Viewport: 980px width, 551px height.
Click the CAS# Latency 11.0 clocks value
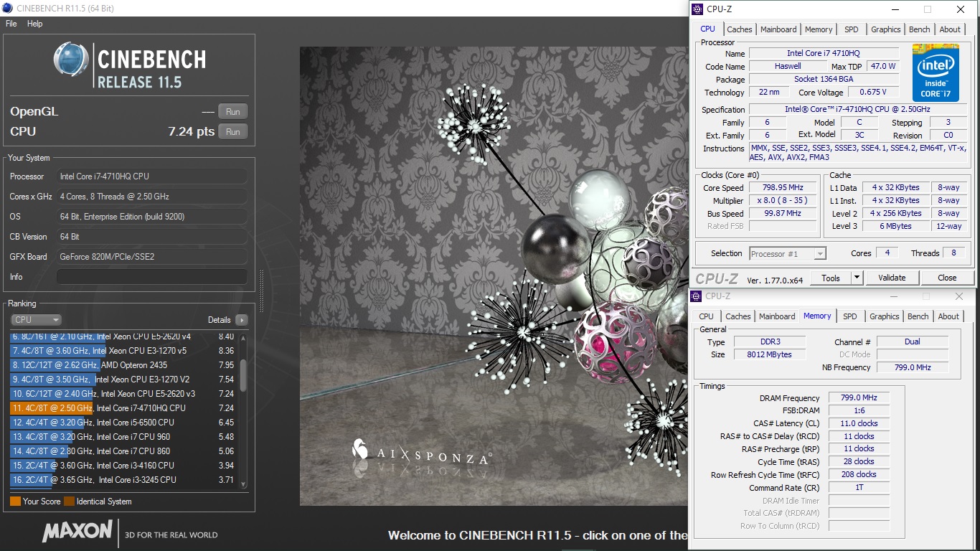(x=859, y=423)
